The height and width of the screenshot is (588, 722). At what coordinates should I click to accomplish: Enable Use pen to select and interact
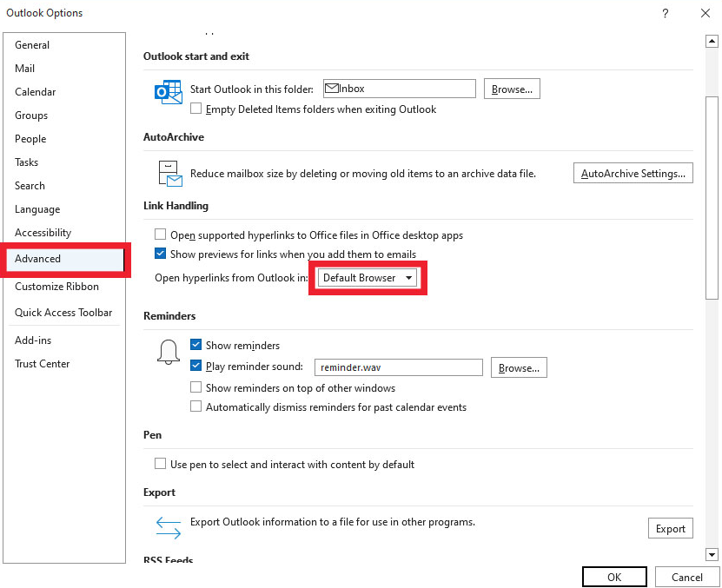point(160,463)
